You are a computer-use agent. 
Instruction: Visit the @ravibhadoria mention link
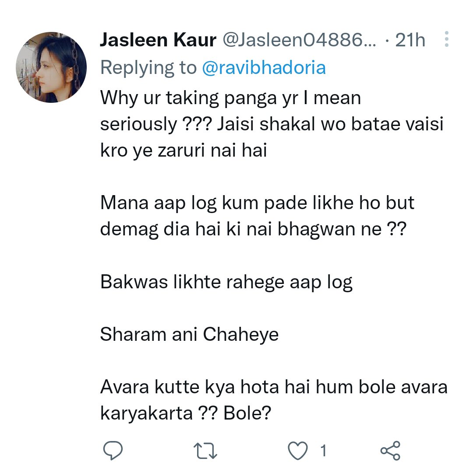(x=264, y=67)
